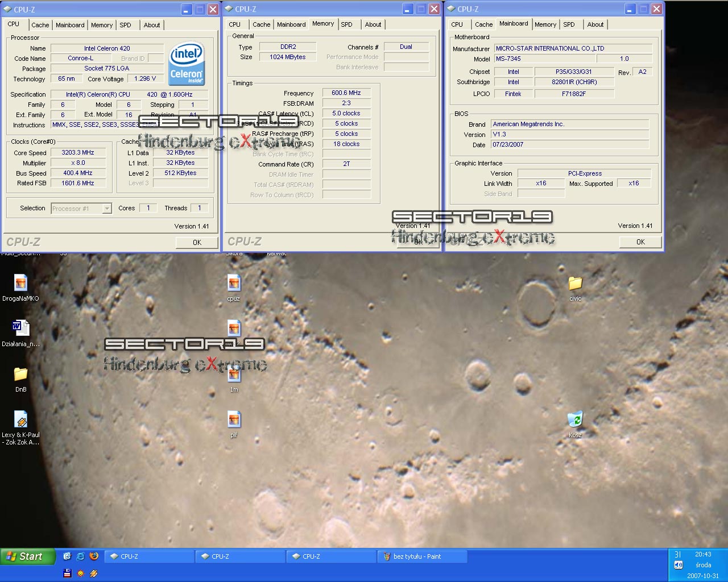Go to Cache tab in the Motherboard window
The width and height of the screenshot is (728, 582).
click(x=484, y=24)
